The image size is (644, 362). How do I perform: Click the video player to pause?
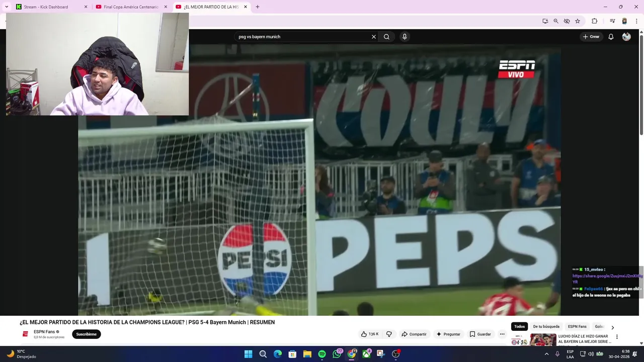click(319, 182)
